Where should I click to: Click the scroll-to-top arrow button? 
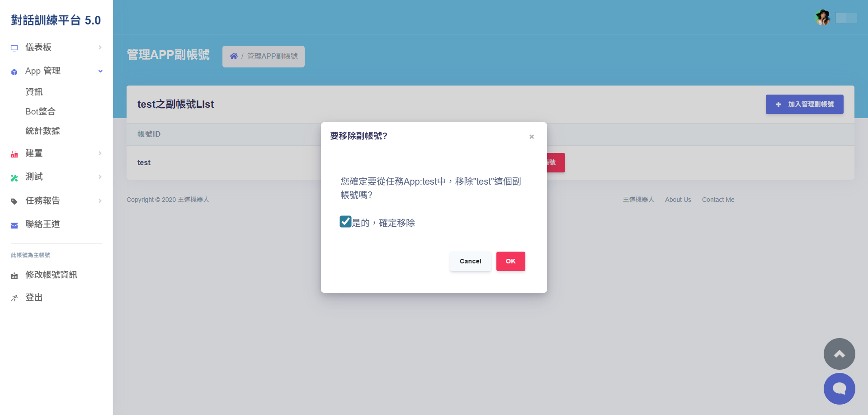pyautogui.click(x=840, y=354)
